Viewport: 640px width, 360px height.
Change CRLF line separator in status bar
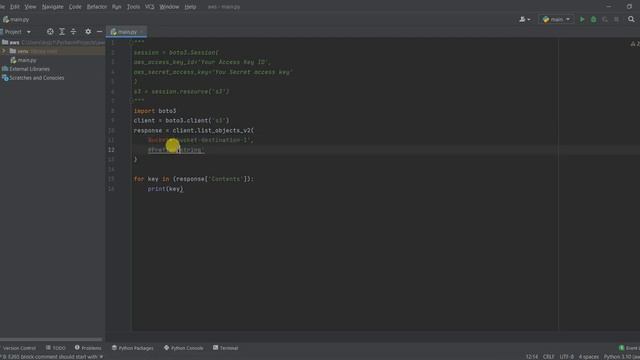coord(549,357)
